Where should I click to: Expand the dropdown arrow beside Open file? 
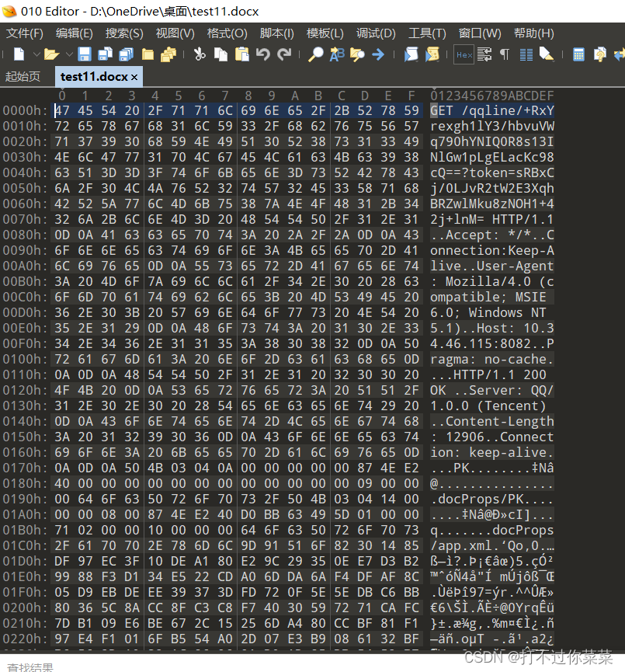[69, 54]
